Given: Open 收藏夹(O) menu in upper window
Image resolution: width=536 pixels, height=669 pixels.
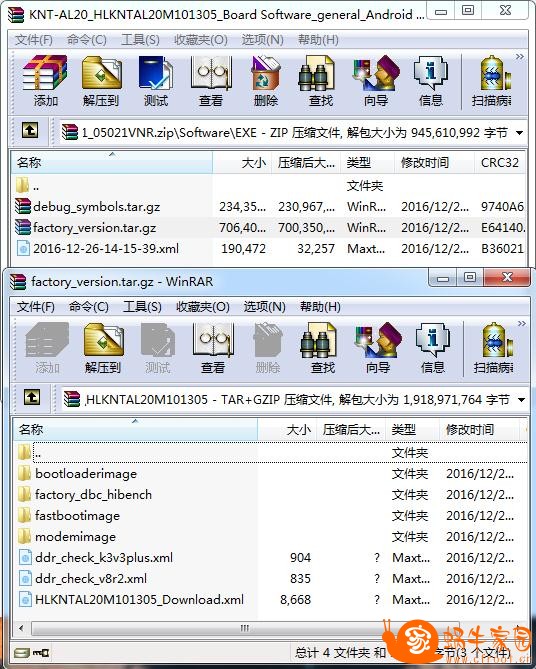Looking at the screenshot, I should 201,40.
